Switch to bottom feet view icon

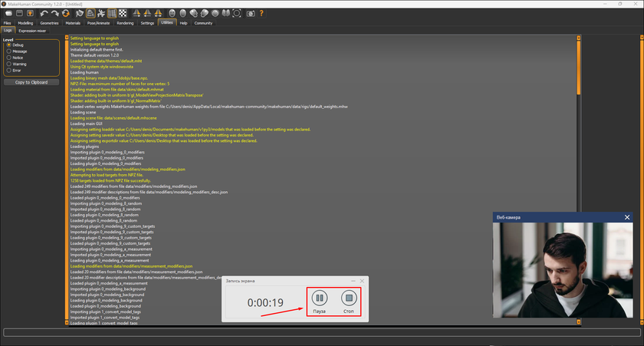(x=225, y=14)
